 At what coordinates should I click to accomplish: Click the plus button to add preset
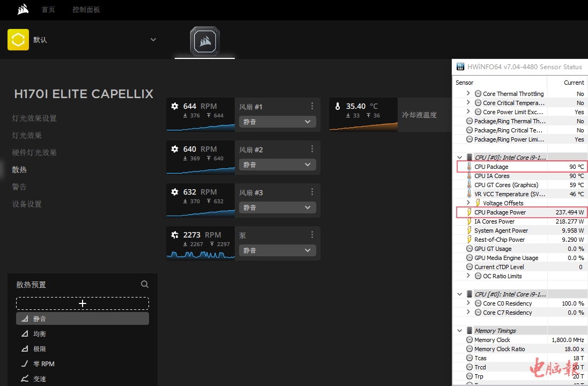pos(83,303)
